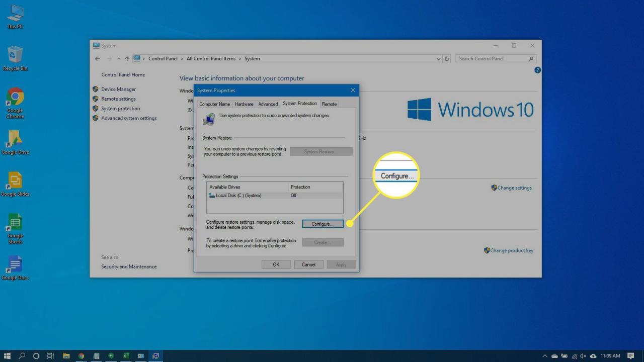
Task: Click Cancel in System Properties
Action: pyautogui.click(x=308, y=264)
